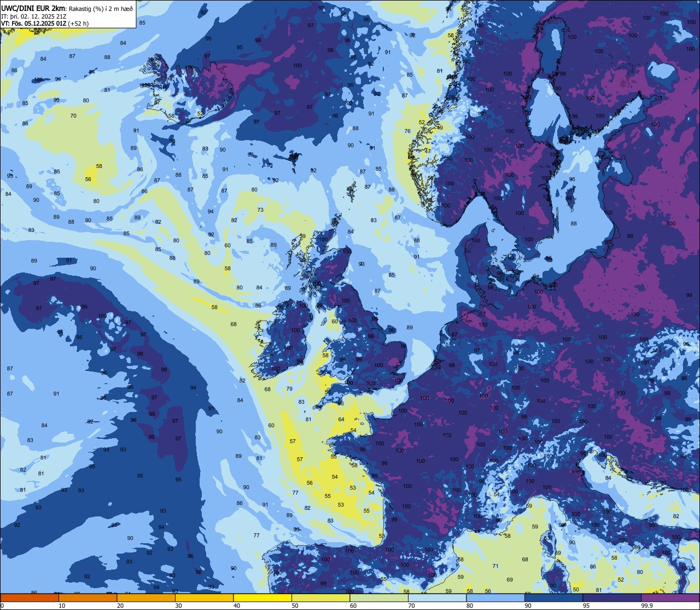
Task: Click the 70–80% pale blue legend segment
Action: [x=437, y=597]
